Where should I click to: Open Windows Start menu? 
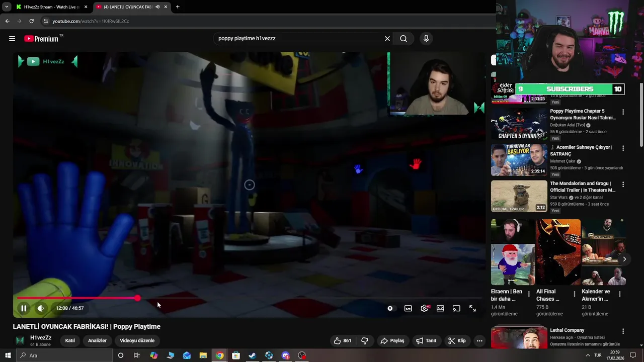8,355
